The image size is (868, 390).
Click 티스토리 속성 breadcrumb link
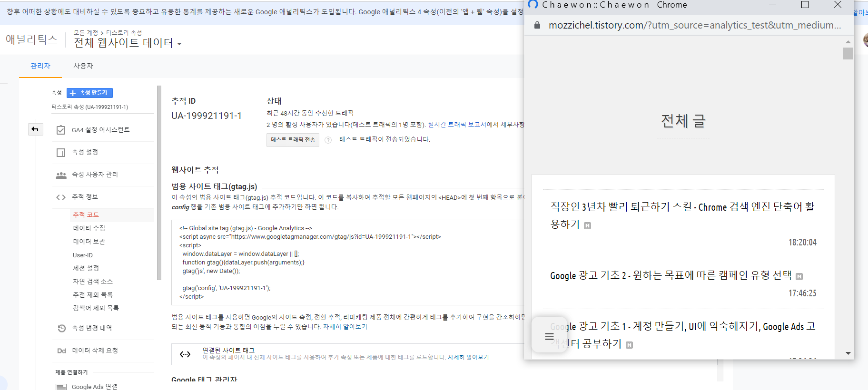[124, 33]
